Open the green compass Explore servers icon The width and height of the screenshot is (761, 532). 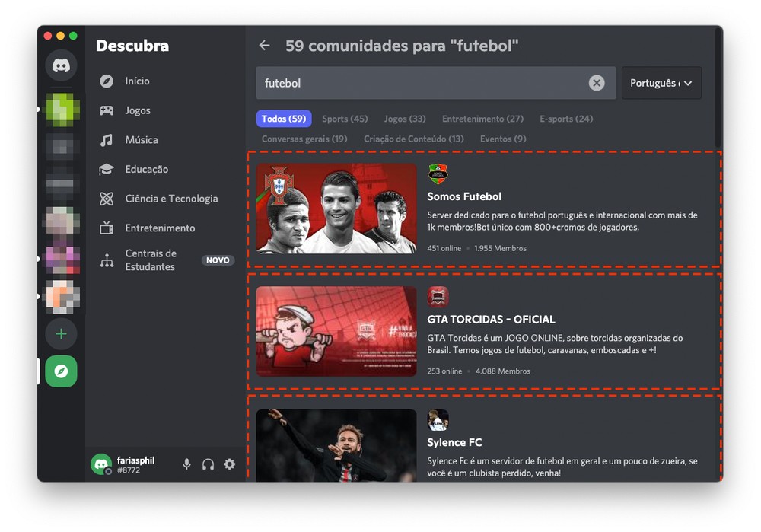(x=61, y=371)
